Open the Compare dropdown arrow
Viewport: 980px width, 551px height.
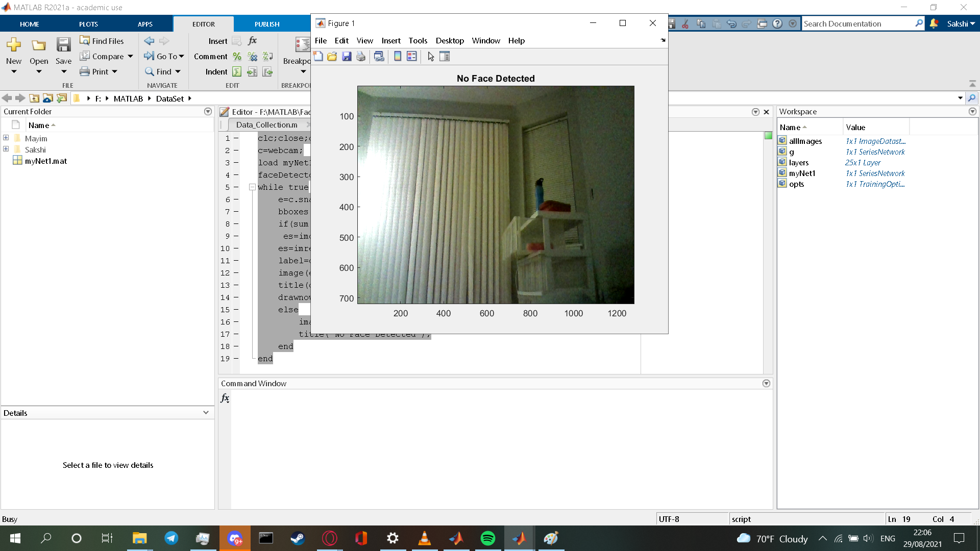tap(131, 56)
